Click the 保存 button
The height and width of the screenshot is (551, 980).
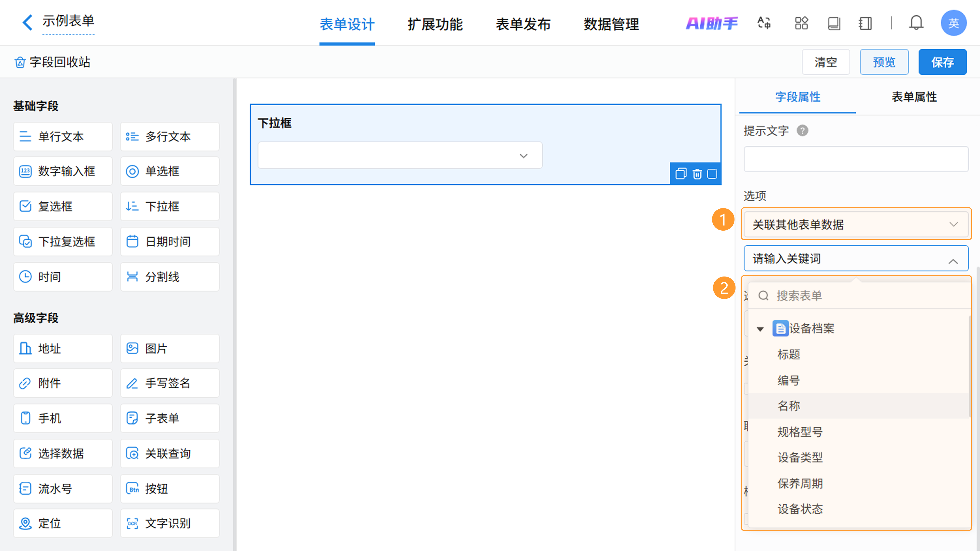point(942,62)
